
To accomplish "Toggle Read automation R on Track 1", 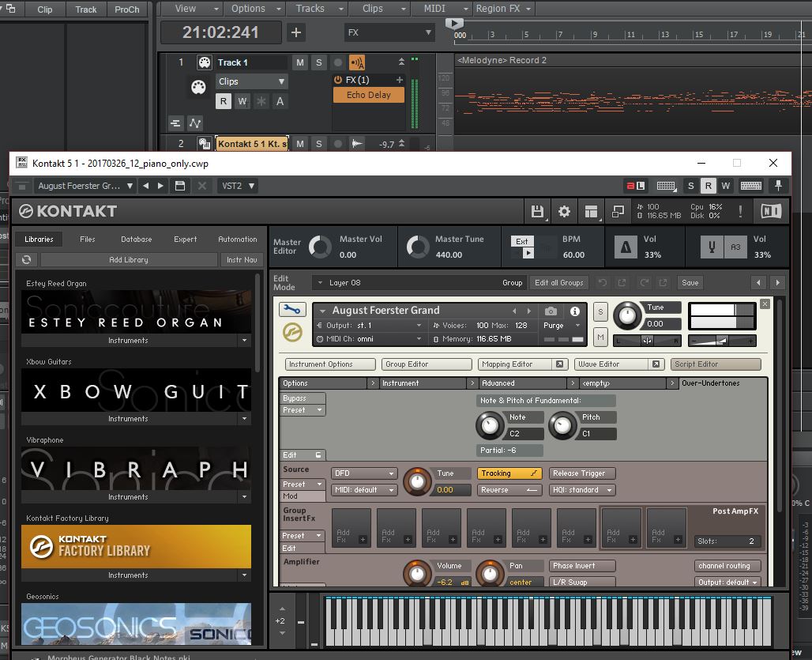I will coord(224,101).
